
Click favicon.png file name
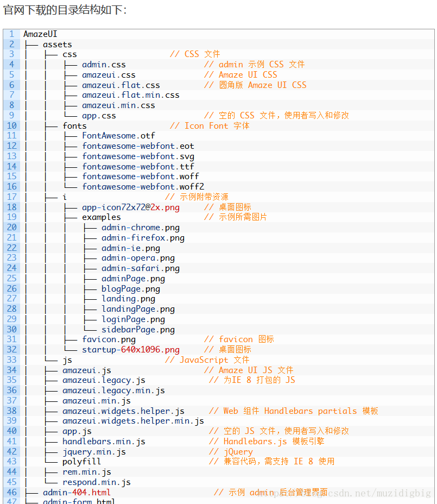click(x=109, y=339)
